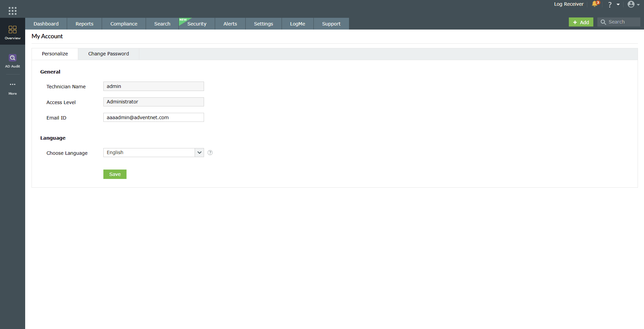Click the General section heading

[50, 72]
